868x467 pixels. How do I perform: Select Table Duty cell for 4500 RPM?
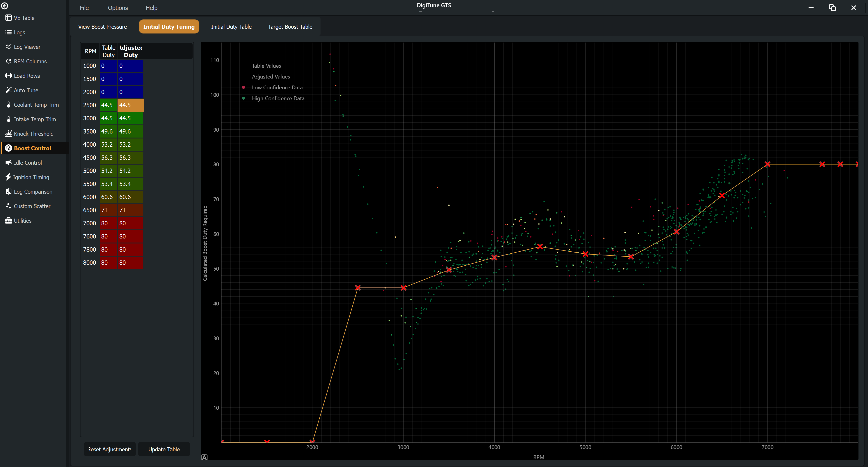coord(108,158)
